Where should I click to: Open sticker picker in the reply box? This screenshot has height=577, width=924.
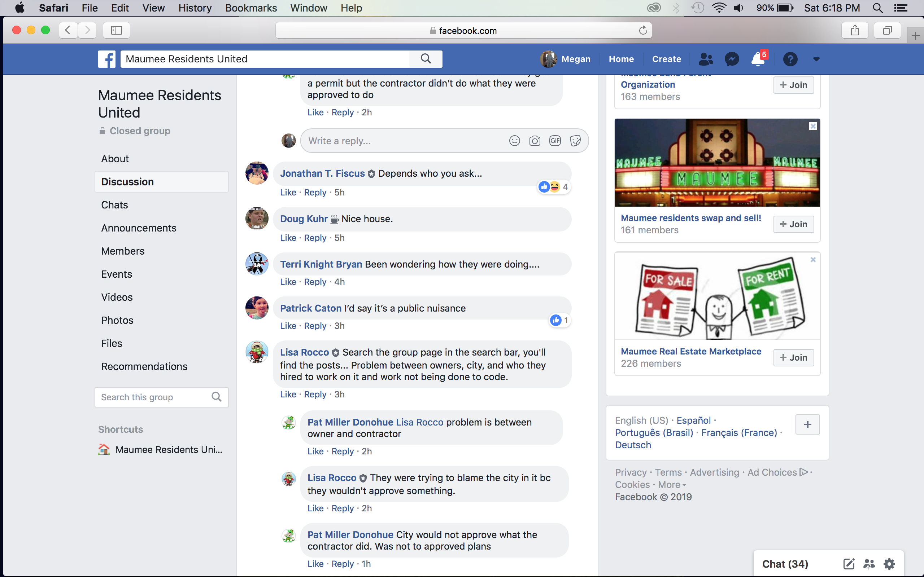click(575, 141)
